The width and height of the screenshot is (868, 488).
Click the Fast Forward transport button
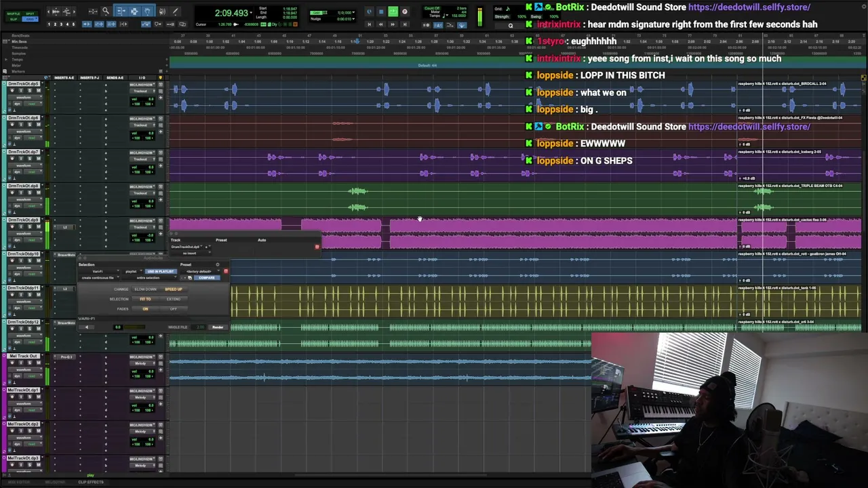(393, 24)
